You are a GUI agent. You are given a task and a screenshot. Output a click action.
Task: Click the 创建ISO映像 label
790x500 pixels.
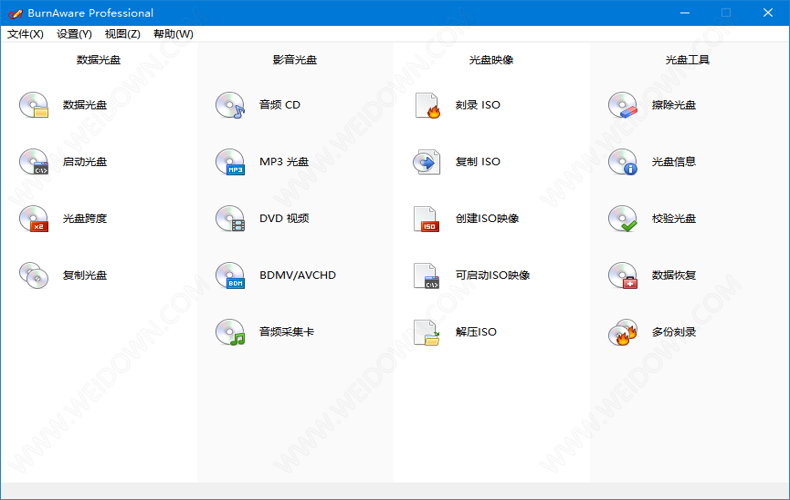click(487, 219)
